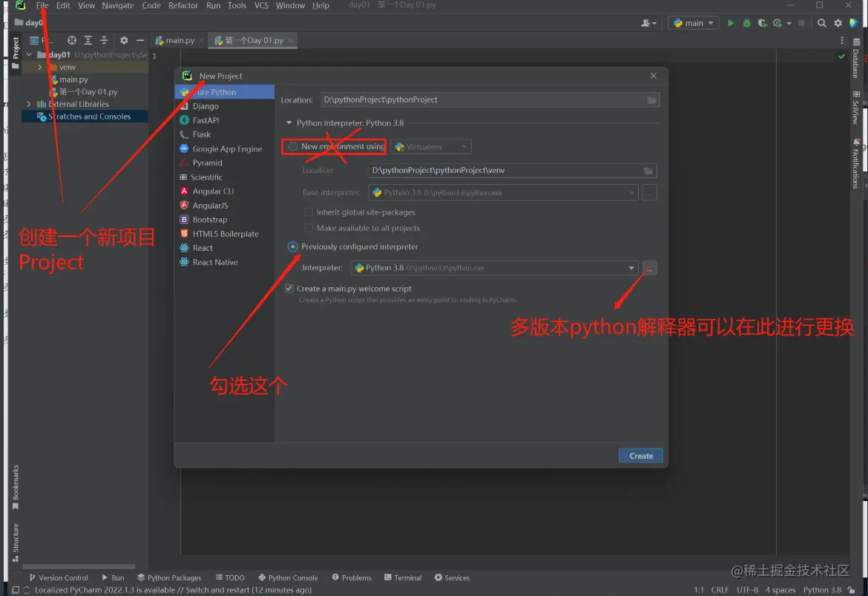Click UTF-8 encoding in status bar
The image size is (868, 596).
[747, 590]
